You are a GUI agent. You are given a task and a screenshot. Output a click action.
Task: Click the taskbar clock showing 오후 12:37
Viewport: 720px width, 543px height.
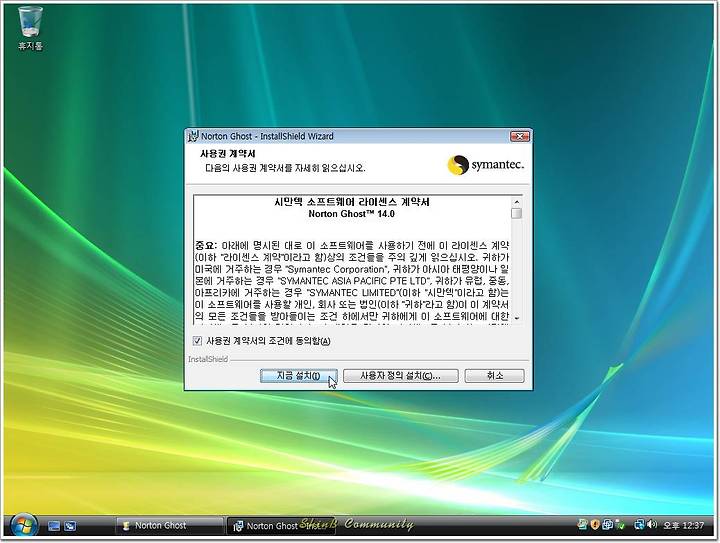[x=683, y=525]
